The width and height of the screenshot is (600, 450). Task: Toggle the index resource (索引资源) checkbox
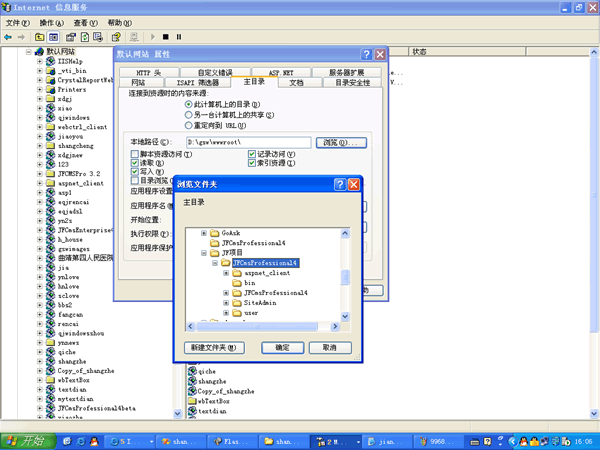(251, 163)
